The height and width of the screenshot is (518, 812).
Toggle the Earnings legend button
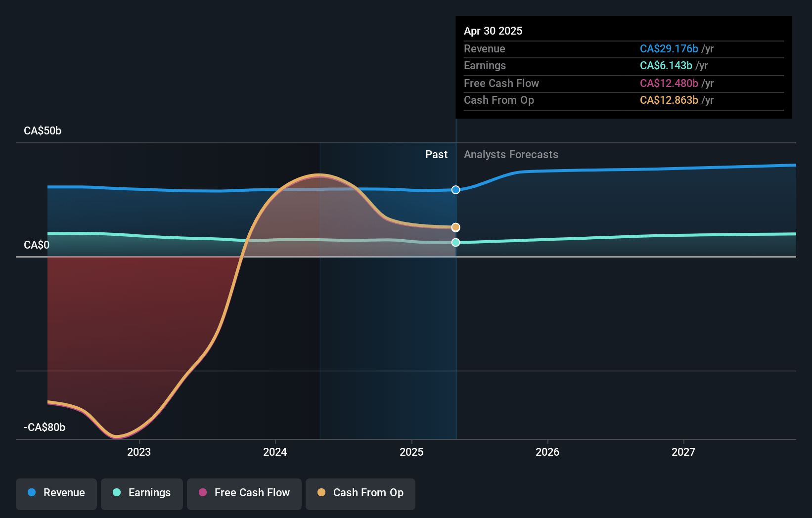pos(142,494)
